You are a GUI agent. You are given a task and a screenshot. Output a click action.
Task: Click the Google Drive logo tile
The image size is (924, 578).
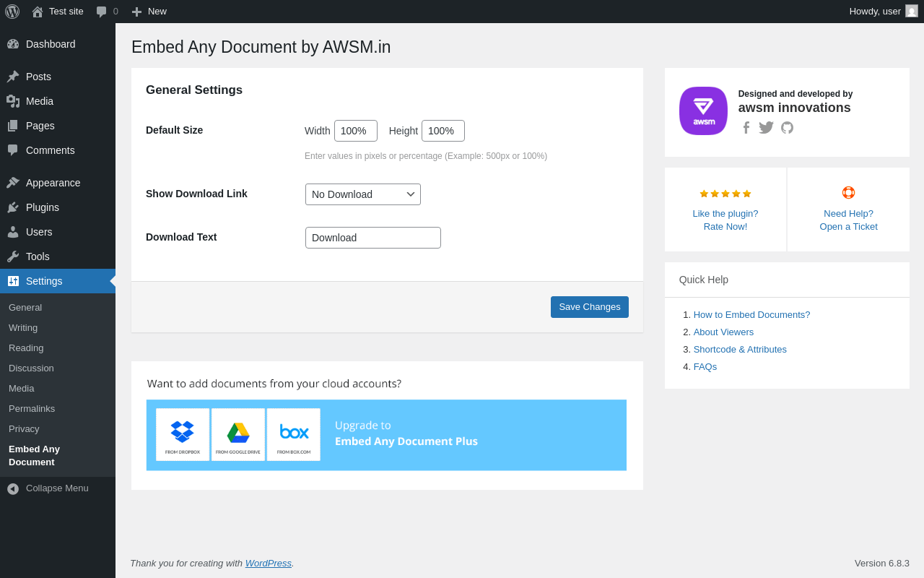238,435
